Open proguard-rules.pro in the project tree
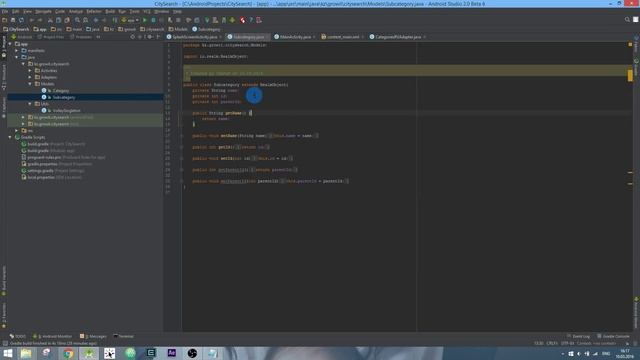Image resolution: width=640 pixels, height=360 pixels. [x=44, y=157]
